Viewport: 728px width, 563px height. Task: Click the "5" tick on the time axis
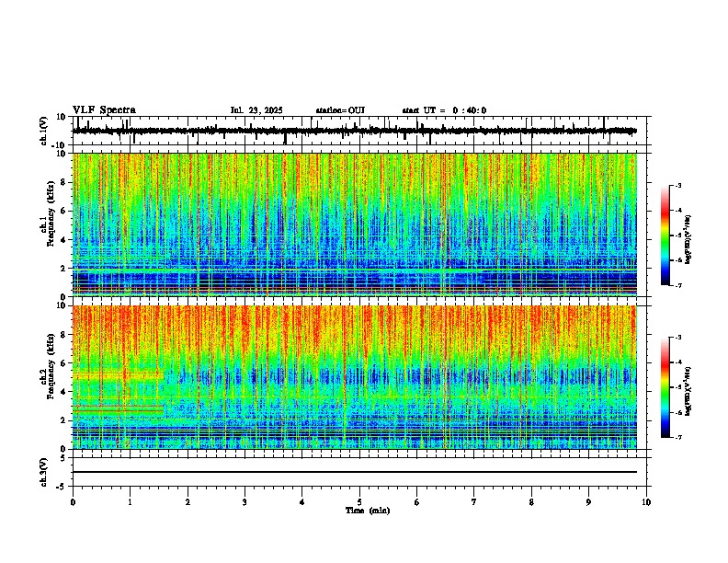[359, 502]
